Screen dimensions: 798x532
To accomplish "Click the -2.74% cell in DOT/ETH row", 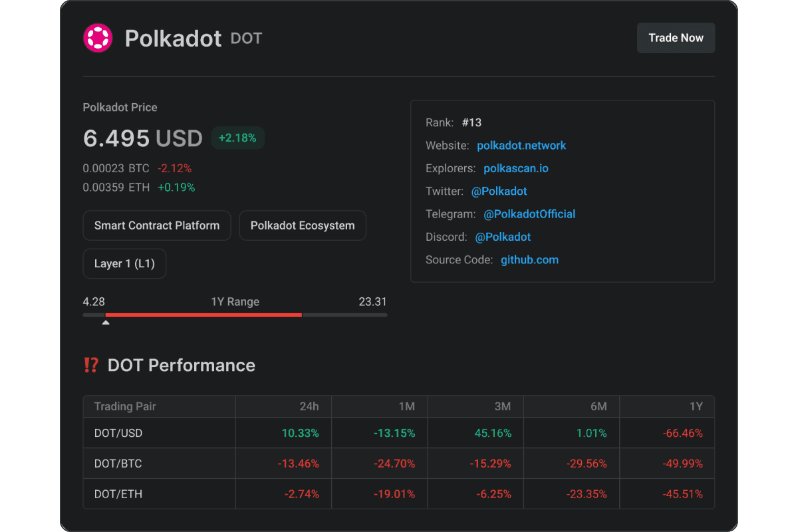I will coord(301,494).
